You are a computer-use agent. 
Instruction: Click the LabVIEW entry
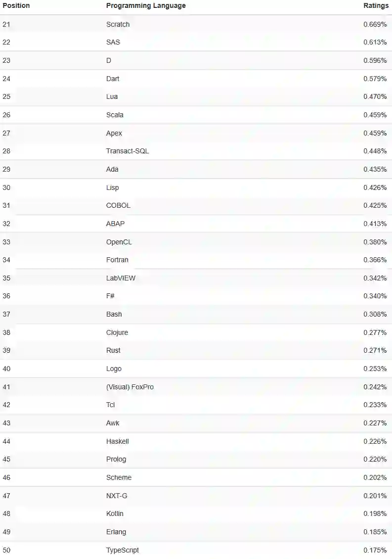121,278
